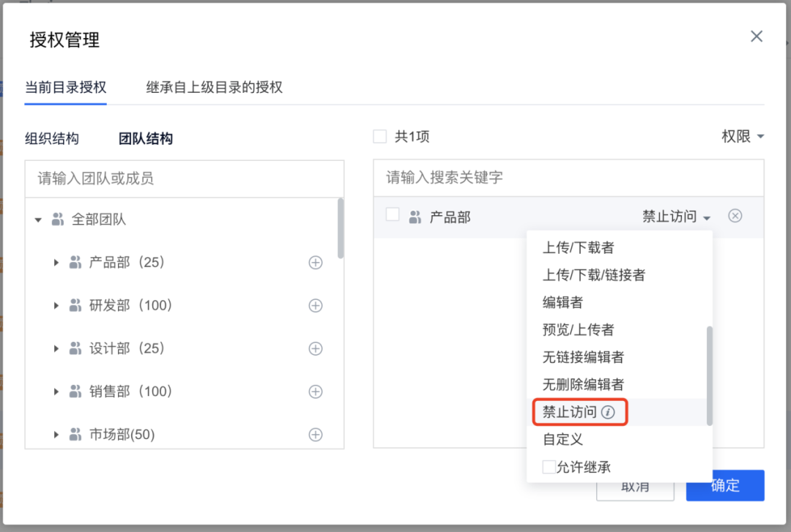Viewport: 791px width, 532px height.
Task: Click the 确定 button
Action: (x=724, y=485)
